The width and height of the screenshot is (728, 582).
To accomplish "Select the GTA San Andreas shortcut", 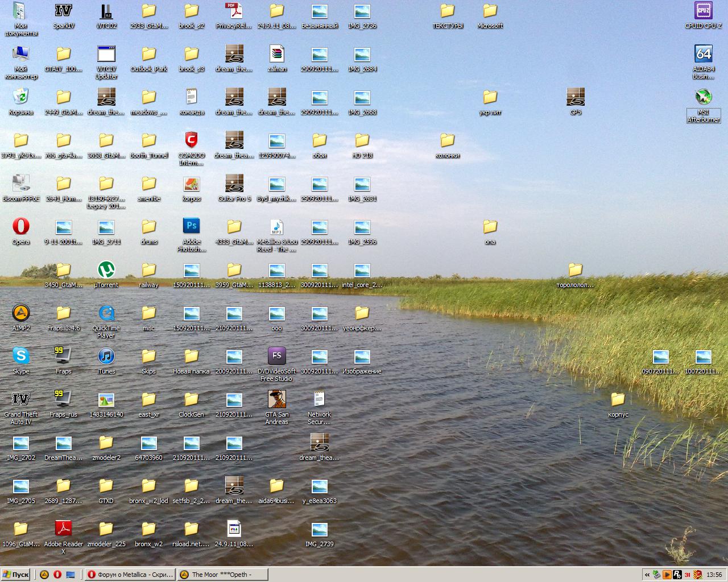I will click(x=276, y=400).
